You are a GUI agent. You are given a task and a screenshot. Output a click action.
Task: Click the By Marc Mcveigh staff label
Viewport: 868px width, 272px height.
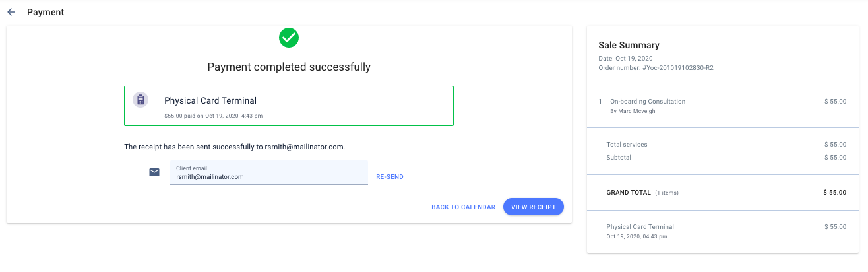(633, 111)
